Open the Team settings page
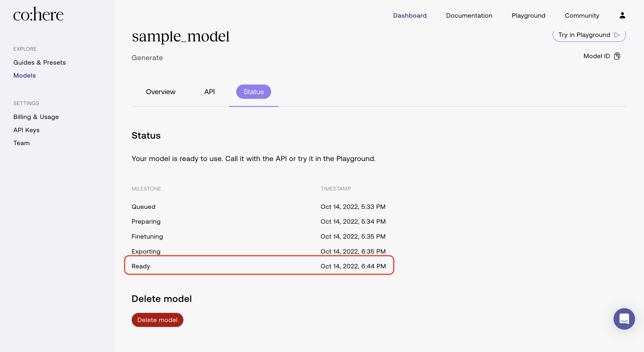Image resolution: width=644 pixels, height=352 pixels. [21, 143]
